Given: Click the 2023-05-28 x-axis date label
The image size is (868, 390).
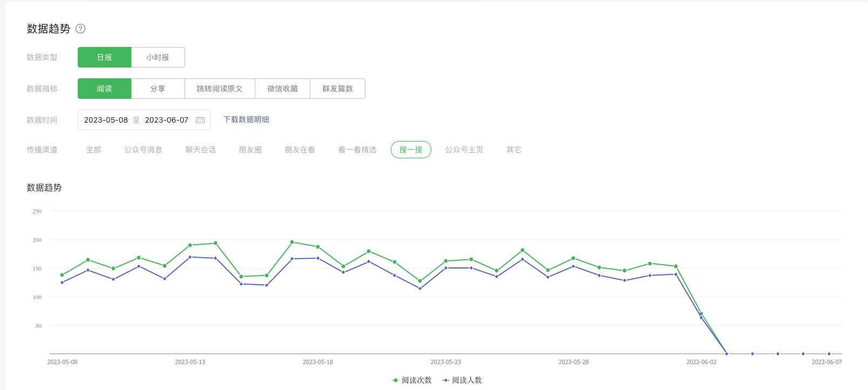Looking at the screenshot, I should click(x=573, y=362).
